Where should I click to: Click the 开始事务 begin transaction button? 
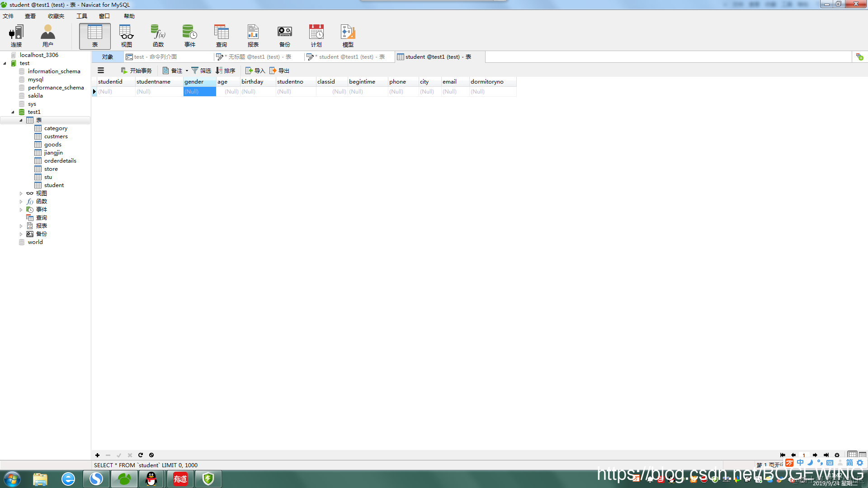pyautogui.click(x=136, y=71)
